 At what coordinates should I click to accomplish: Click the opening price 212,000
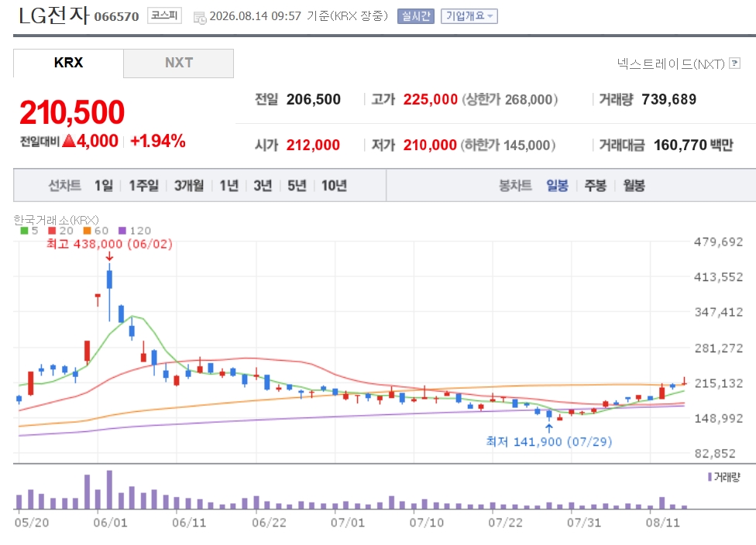click(x=313, y=145)
